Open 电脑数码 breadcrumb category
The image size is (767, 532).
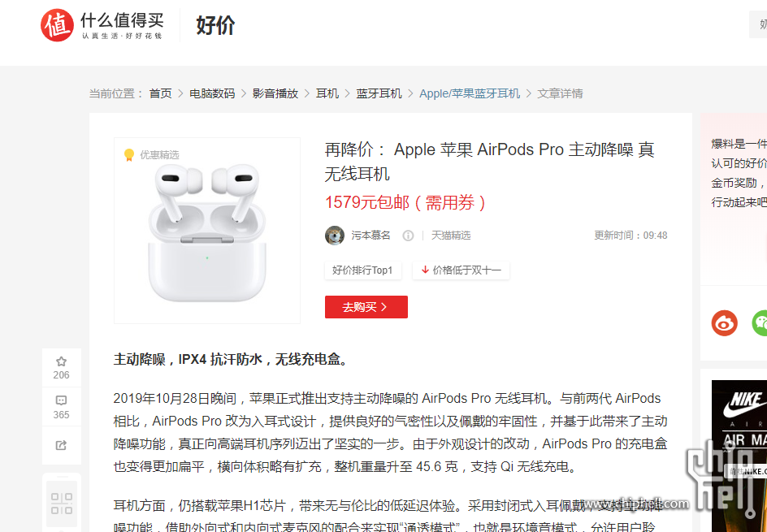coord(212,93)
